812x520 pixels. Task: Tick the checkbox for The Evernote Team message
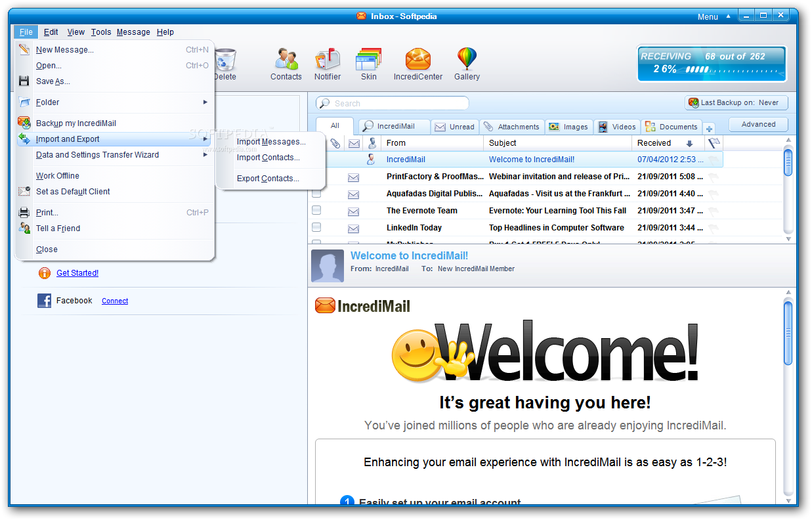(x=316, y=211)
